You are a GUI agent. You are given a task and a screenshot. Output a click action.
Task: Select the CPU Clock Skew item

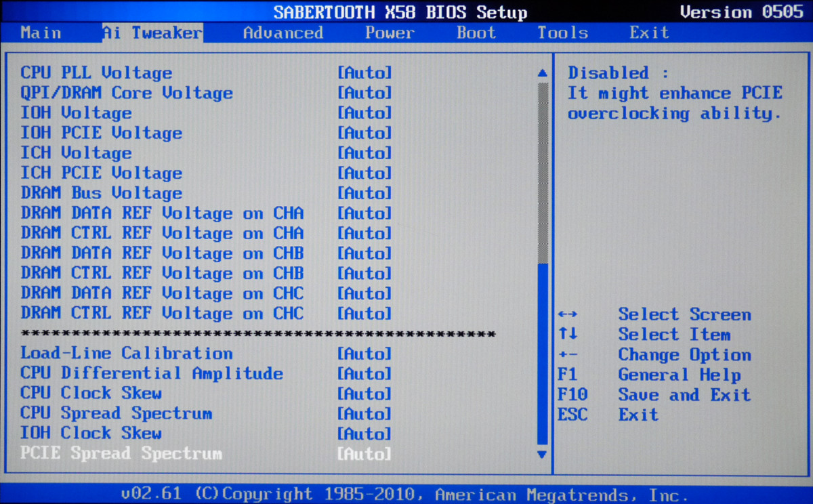[x=91, y=394]
